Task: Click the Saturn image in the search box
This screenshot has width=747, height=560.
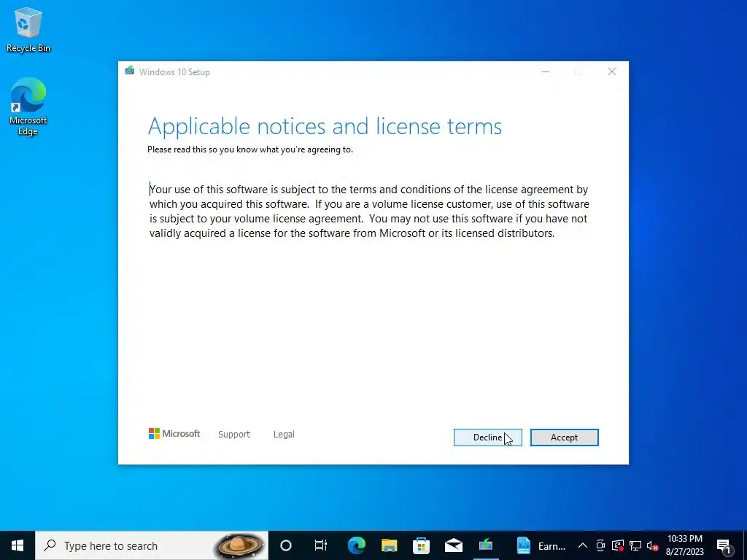Action: tap(240, 545)
